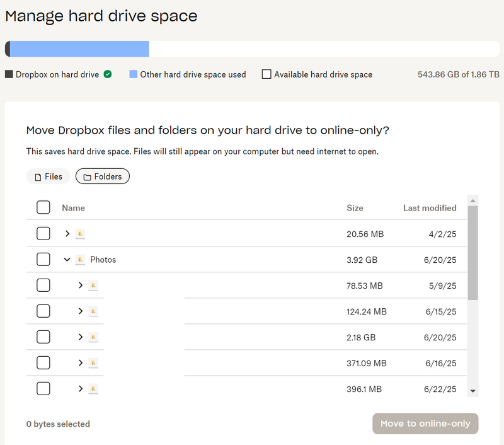Click folder icon in the 124.24 MB row
Image resolution: width=504 pixels, height=445 pixels.
click(x=93, y=311)
